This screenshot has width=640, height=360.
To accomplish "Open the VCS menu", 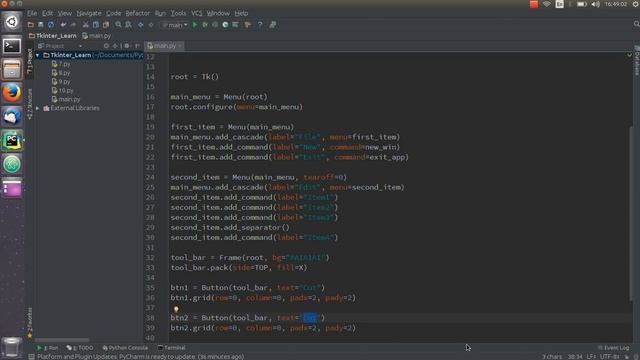I will click(x=197, y=13).
